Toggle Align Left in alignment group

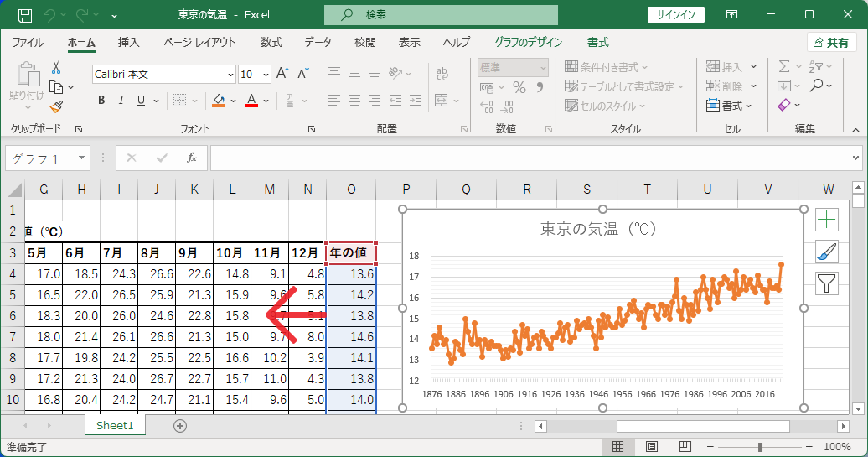click(334, 101)
